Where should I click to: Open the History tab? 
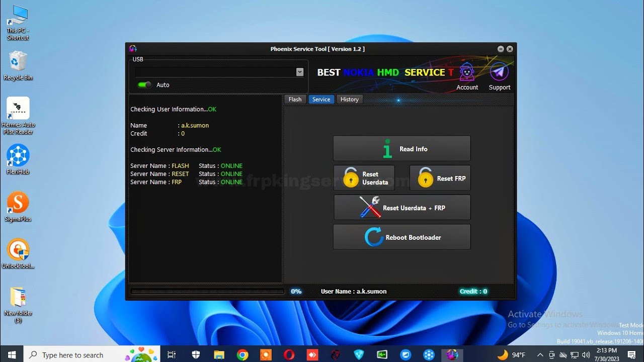click(350, 100)
